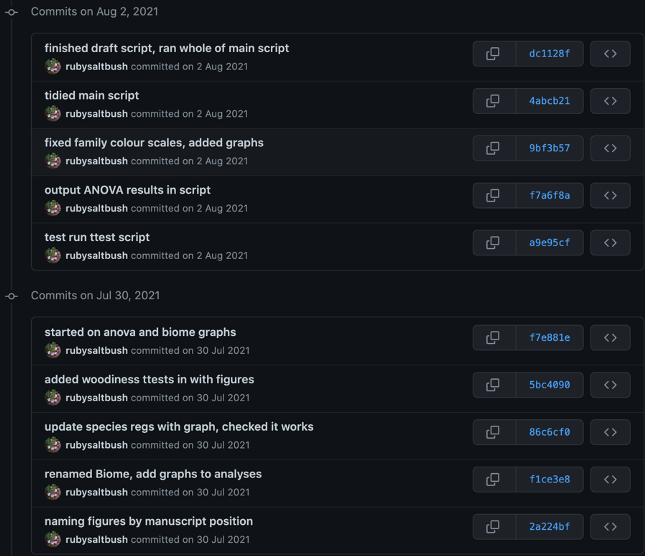The height and width of the screenshot is (556, 645).
Task: Open 'started on anova and biome graphs' commit
Action: coord(140,332)
